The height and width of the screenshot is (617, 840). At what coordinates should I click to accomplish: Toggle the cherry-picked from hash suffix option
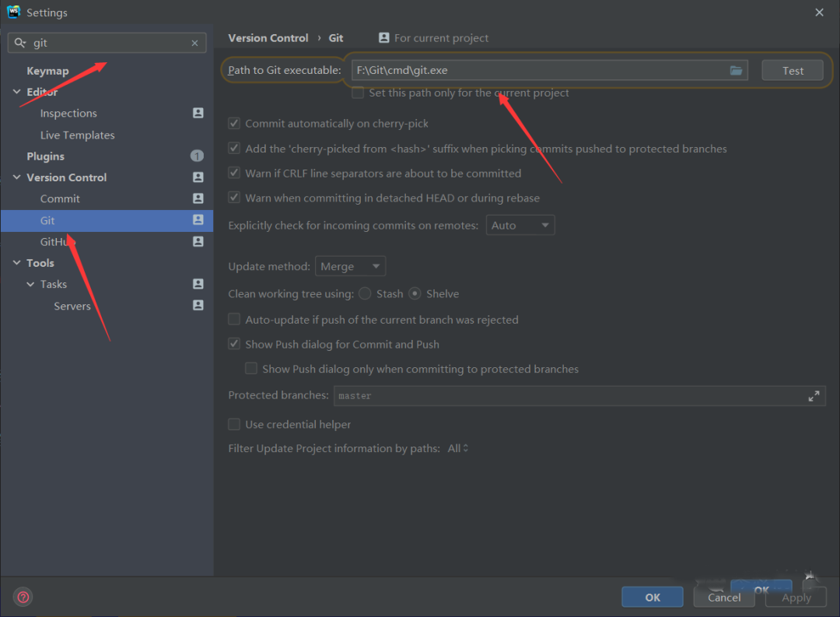click(x=234, y=148)
